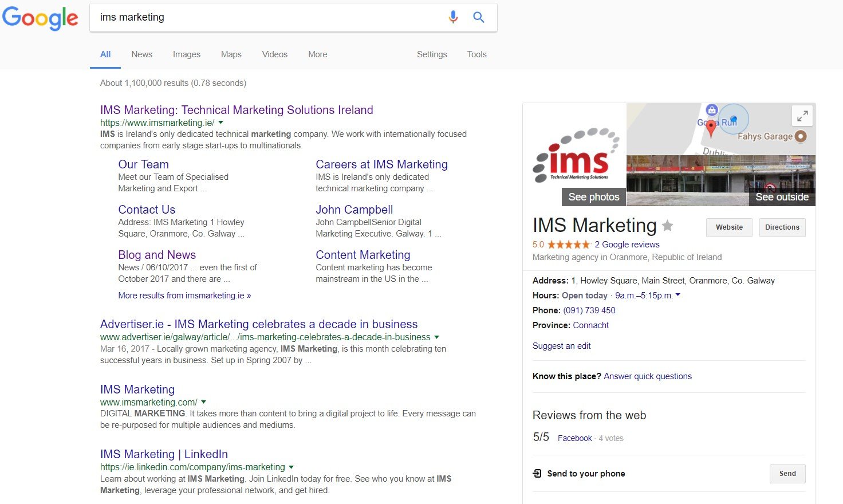Click Answer quick questions link
Screen dimensions: 843x504
point(648,376)
